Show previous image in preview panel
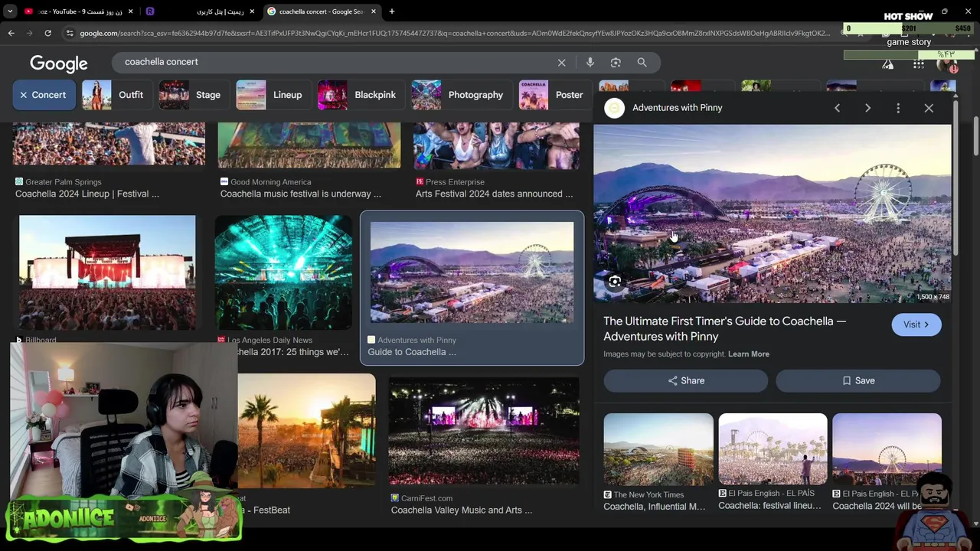This screenshot has height=551, width=980. pyautogui.click(x=837, y=108)
